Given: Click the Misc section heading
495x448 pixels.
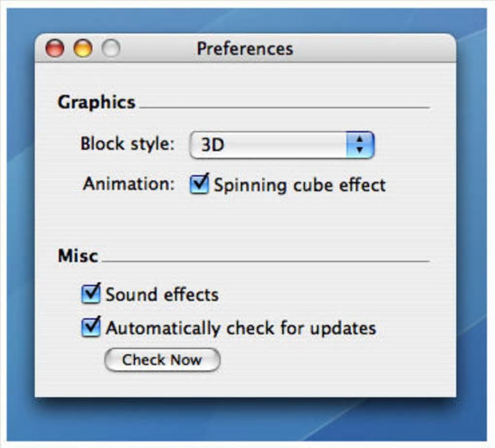Looking at the screenshot, I should (x=78, y=256).
